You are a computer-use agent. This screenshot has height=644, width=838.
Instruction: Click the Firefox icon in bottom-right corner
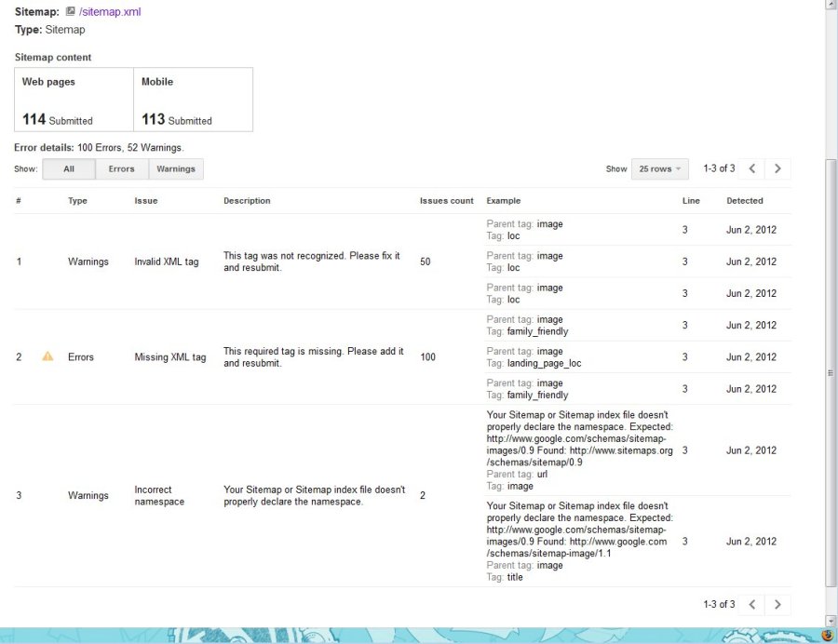pyautogui.click(x=829, y=635)
